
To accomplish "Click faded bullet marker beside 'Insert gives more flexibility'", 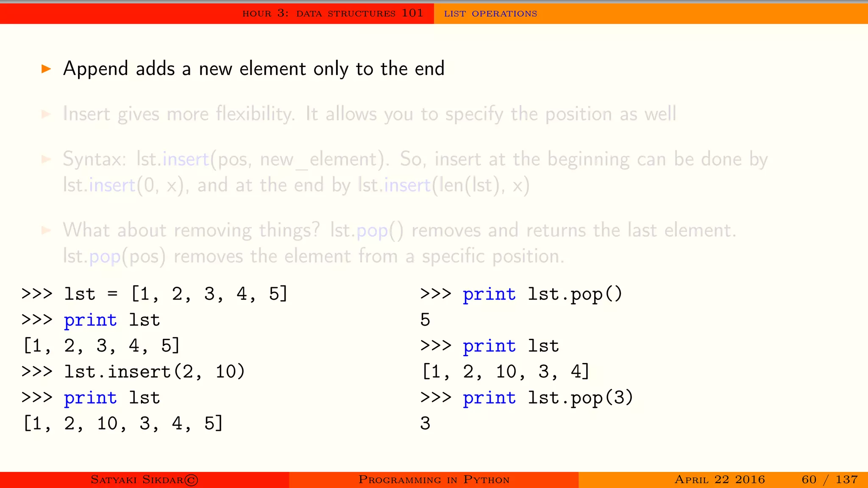I will click(x=46, y=114).
